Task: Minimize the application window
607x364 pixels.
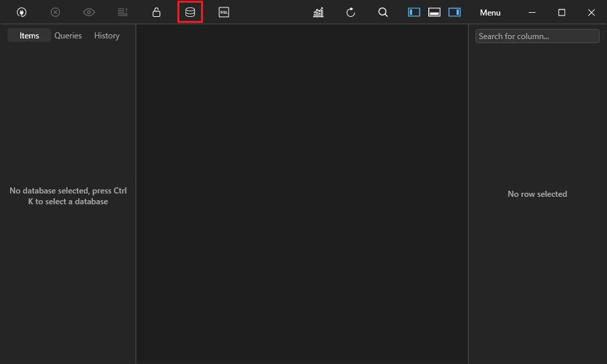Action: [x=532, y=12]
